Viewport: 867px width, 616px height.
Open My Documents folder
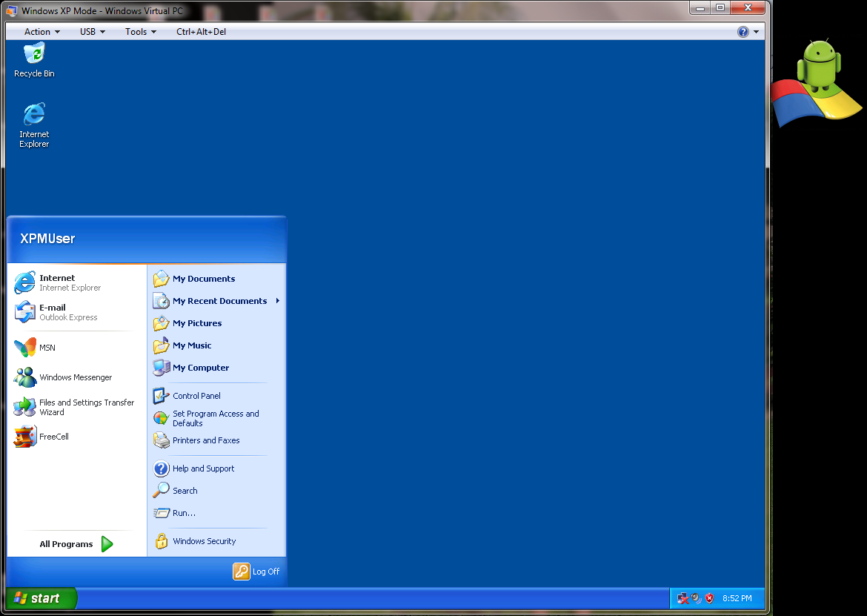[x=216, y=279]
